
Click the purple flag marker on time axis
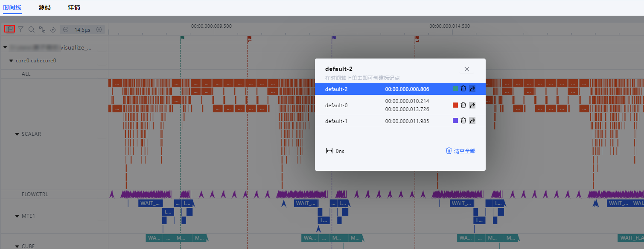[334, 38]
